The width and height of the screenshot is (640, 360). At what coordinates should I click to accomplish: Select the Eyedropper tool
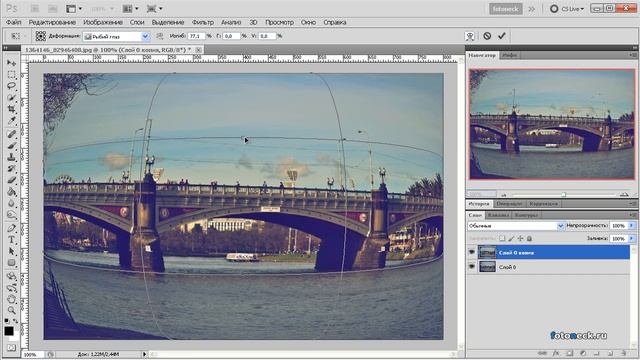[11, 121]
